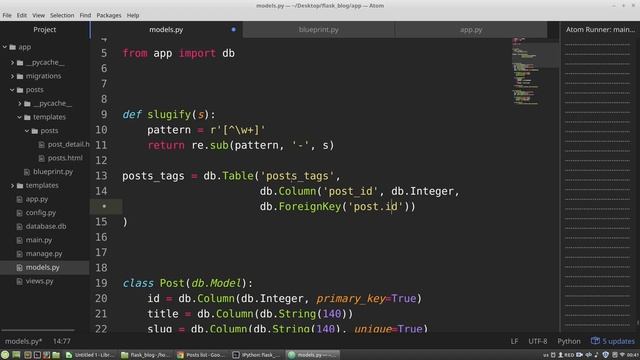Click models.py* file name in status bar

23,341
